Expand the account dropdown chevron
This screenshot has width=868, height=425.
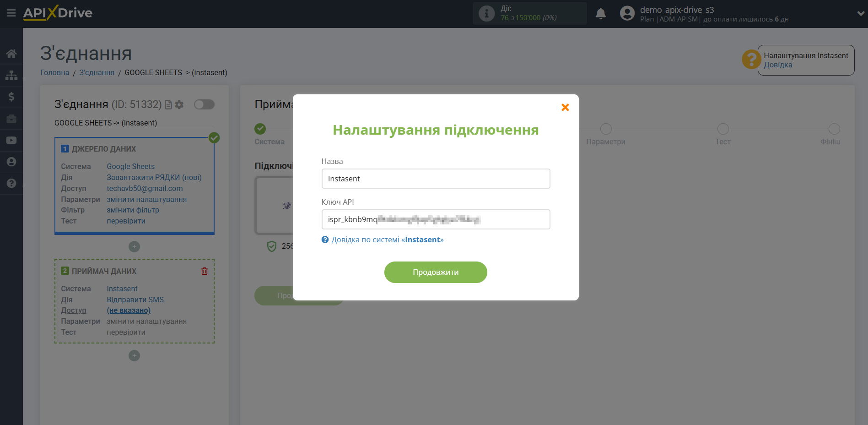(x=860, y=14)
